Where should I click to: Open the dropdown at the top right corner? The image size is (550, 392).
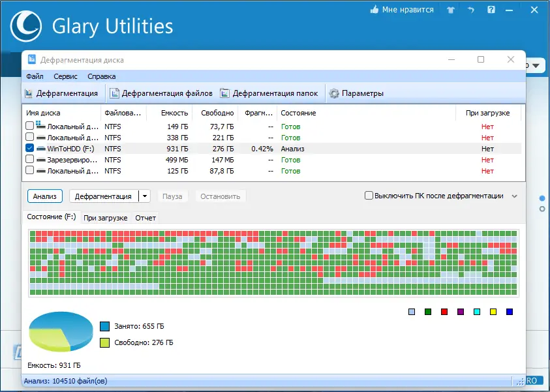coord(537,65)
